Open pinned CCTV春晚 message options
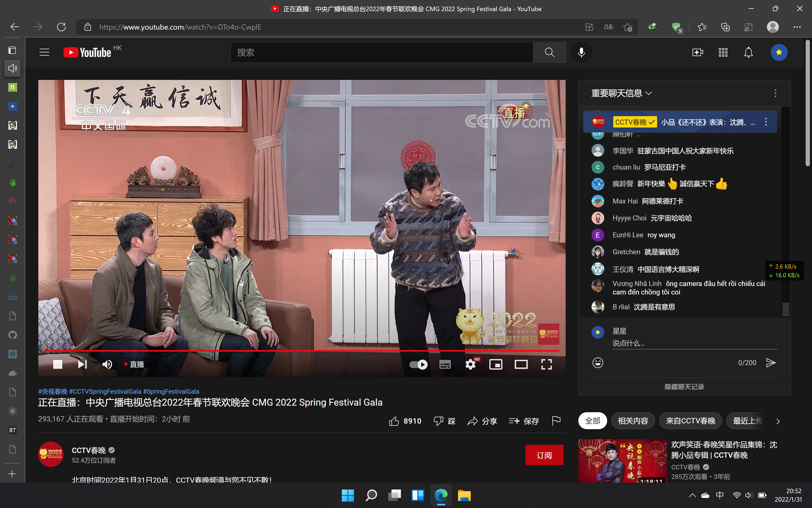 click(766, 122)
